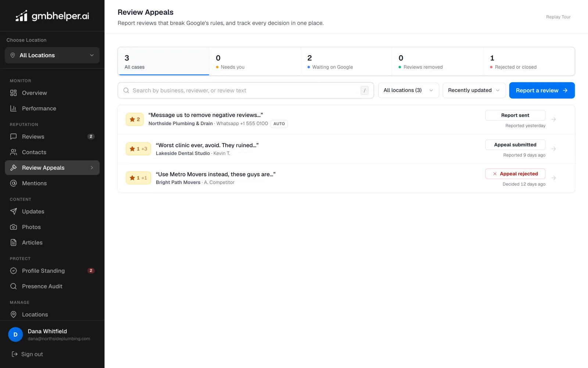Open "Message us to remove negative reviews…" case

click(x=205, y=115)
